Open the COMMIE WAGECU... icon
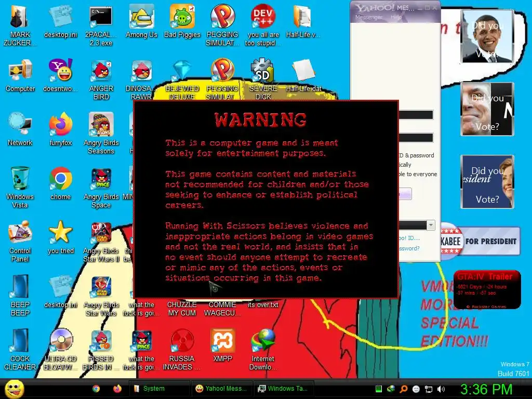 222,309
